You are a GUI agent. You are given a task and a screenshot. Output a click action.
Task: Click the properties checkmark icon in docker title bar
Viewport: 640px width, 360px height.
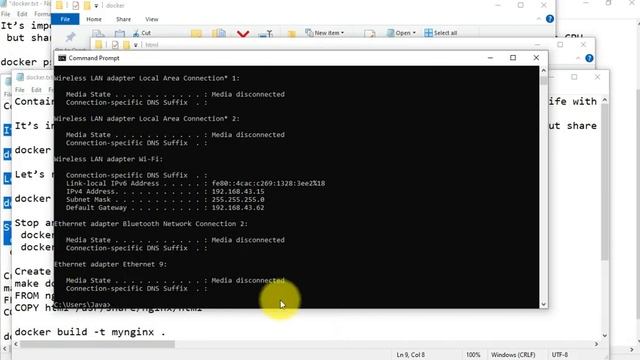(x=75, y=6)
